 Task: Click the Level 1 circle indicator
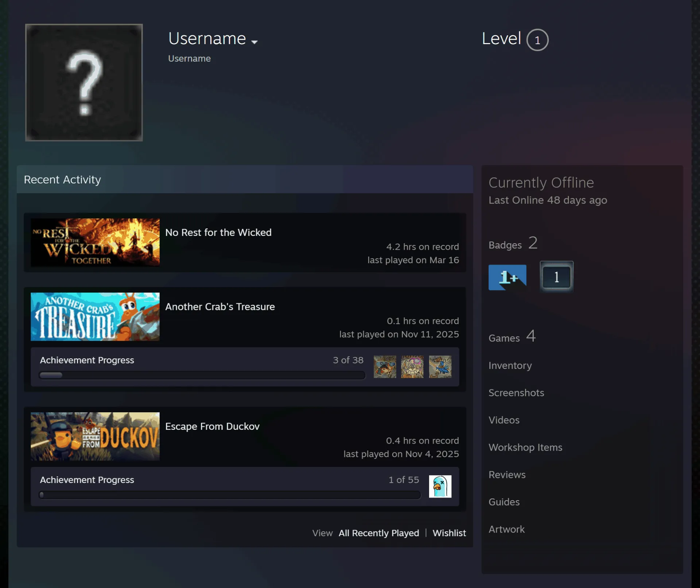[537, 40]
